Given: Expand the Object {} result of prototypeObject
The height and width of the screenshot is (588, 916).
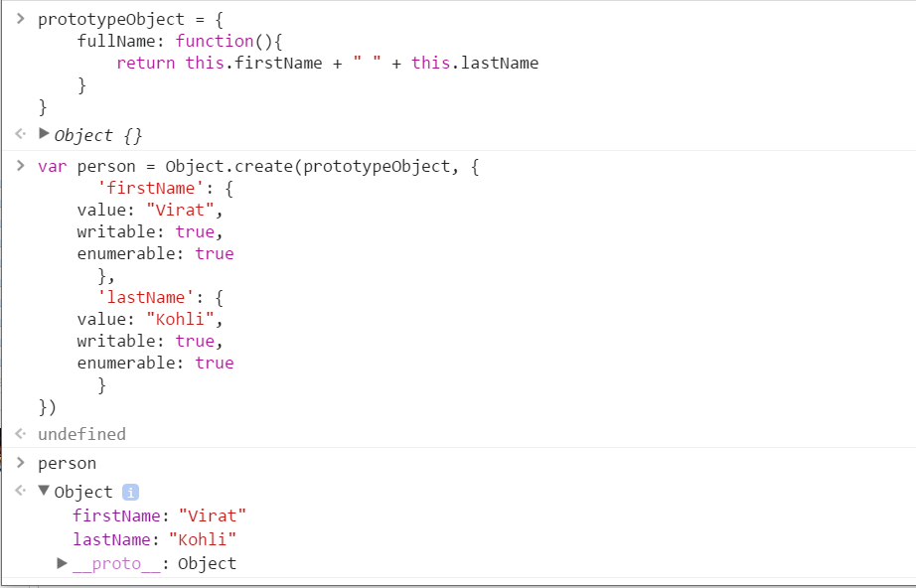Looking at the screenshot, I should click(44, 133).
